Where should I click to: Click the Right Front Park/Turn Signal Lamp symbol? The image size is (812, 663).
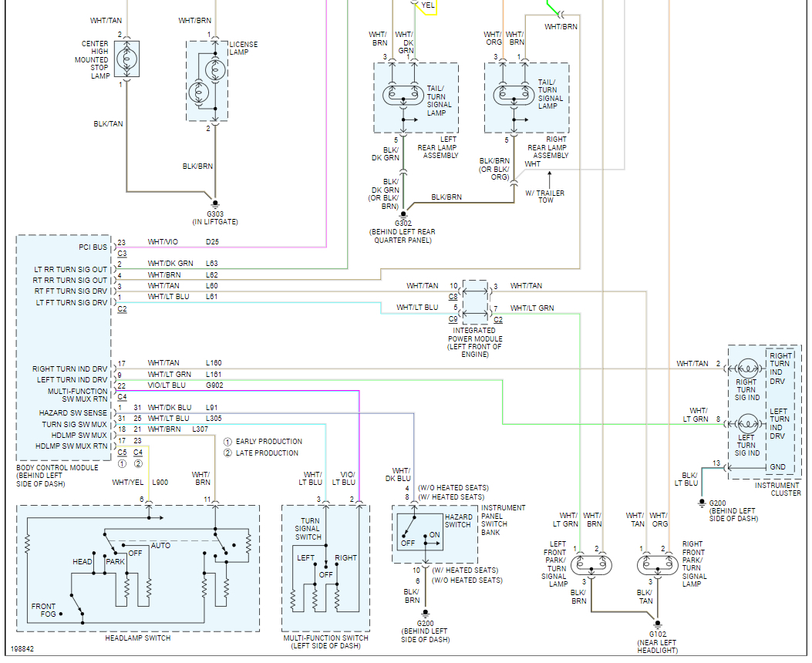tap(658, 564)
